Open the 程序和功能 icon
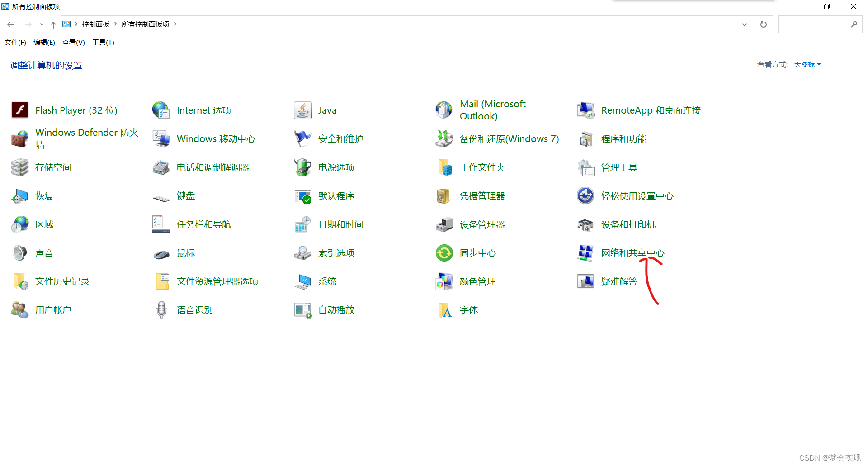Image resolution: width=868 pixels, height=466 pixels. [586, 138]
